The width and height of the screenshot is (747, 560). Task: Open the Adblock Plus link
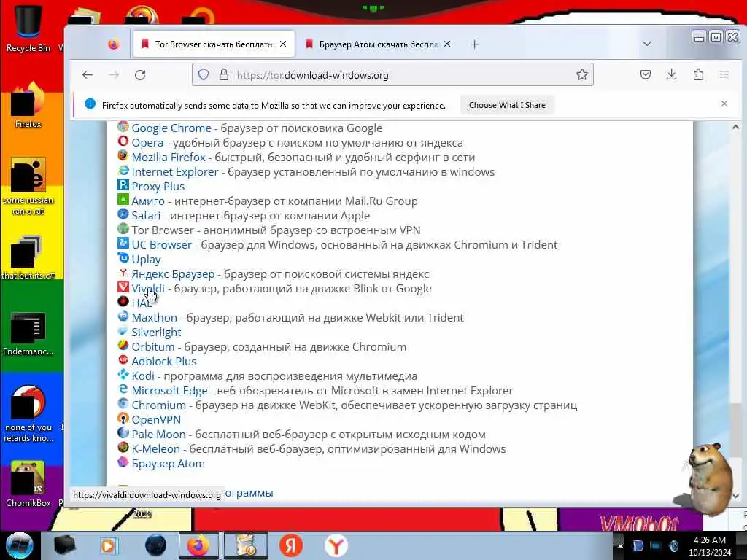[164, 362]
